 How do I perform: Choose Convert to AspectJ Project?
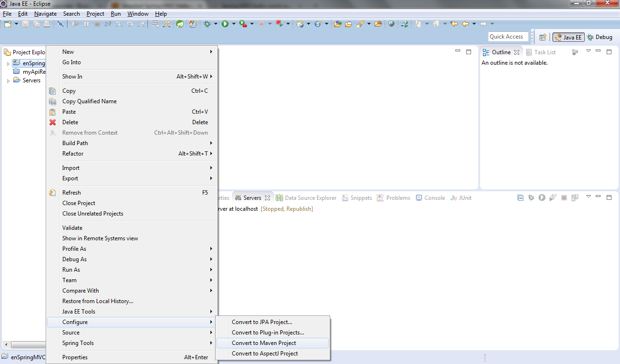pos(272,354)
